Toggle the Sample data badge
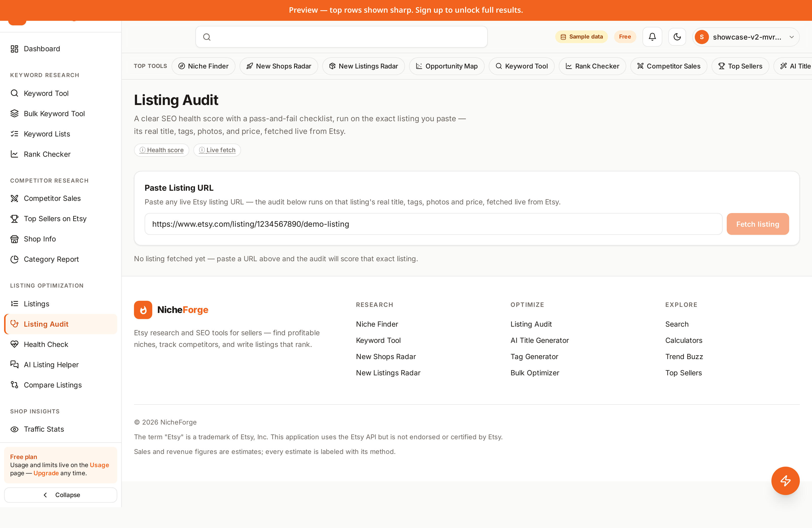The width and height of the screenshot is (812, 528). point(581,37)
